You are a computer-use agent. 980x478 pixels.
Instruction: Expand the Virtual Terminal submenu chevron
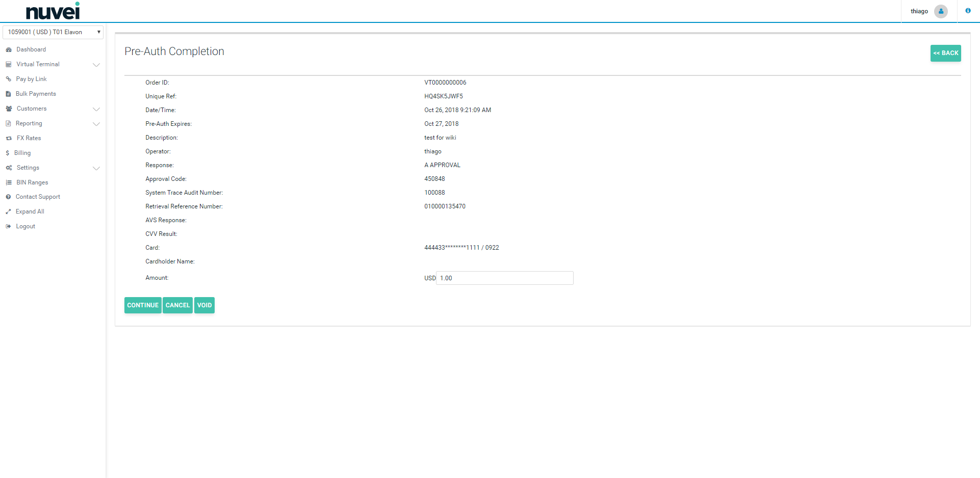pyautogui.click(x=96, y=65)
